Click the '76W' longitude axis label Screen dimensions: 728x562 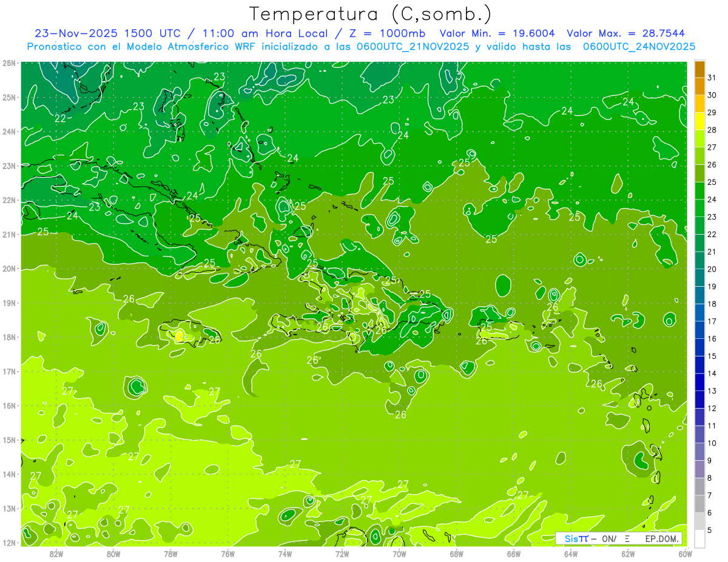pyautogui.click(x=228, y=553)
